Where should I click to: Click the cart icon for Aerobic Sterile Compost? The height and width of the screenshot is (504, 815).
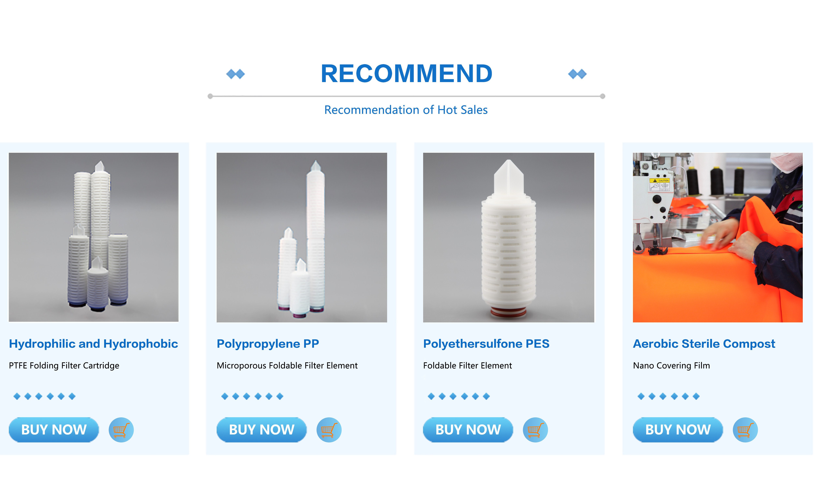click(745, 430)
